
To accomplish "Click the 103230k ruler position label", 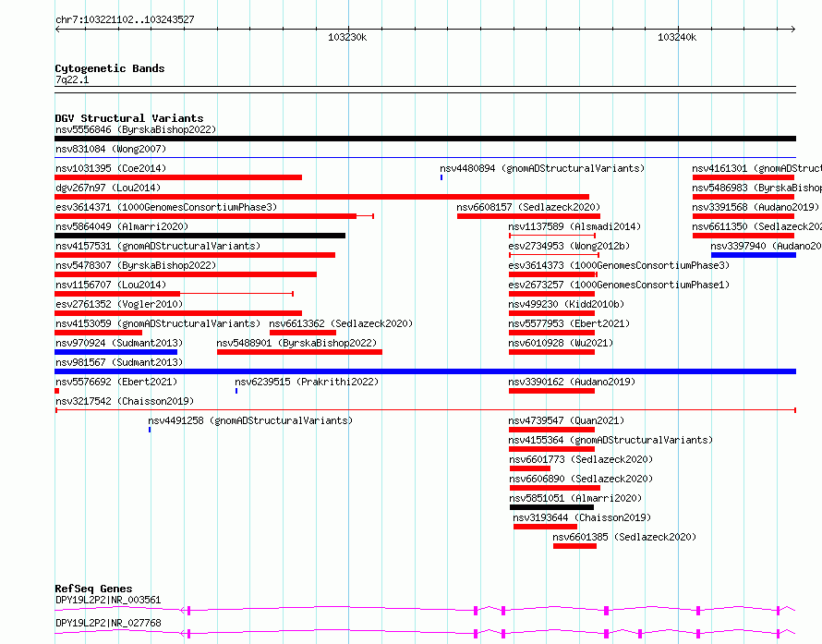I will tap(347, 37).
